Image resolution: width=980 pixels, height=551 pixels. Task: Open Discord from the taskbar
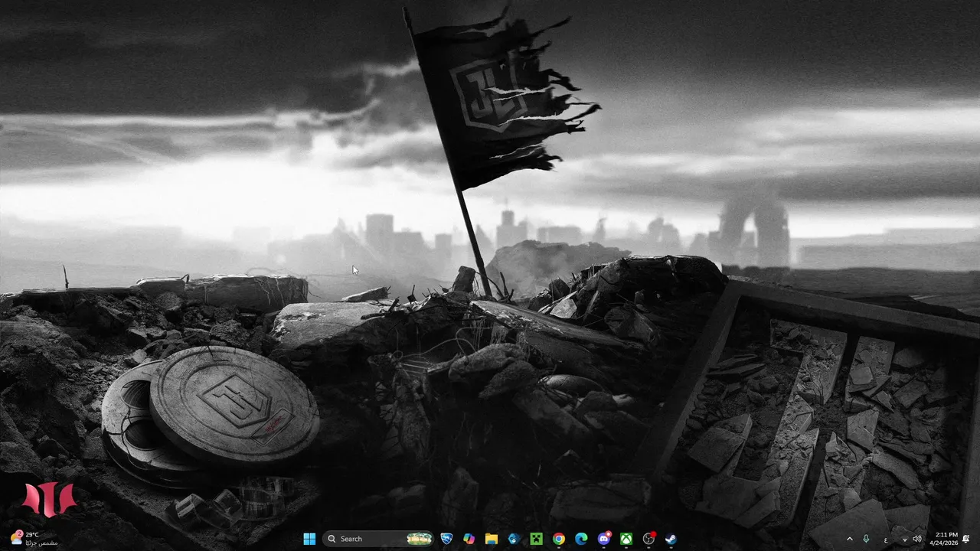click(x=603, y=539)
